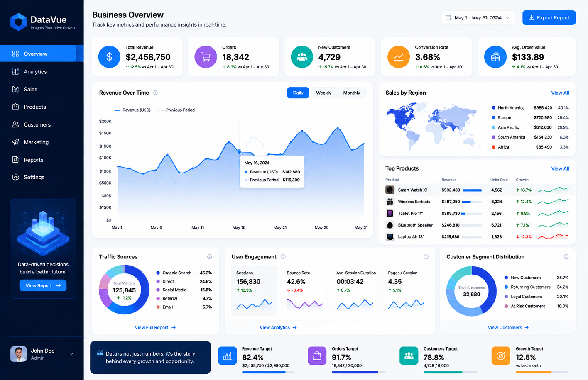Toggle Revenue (USD) legend in chart
The height and width of the screenshot is (380, 588).
[x=132, y=110]
